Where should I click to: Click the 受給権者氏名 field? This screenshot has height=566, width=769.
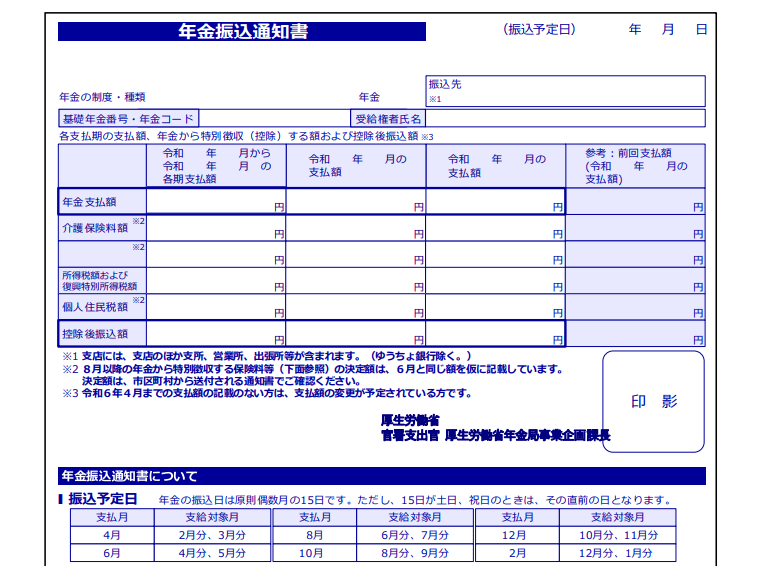(x=388, y=118)
